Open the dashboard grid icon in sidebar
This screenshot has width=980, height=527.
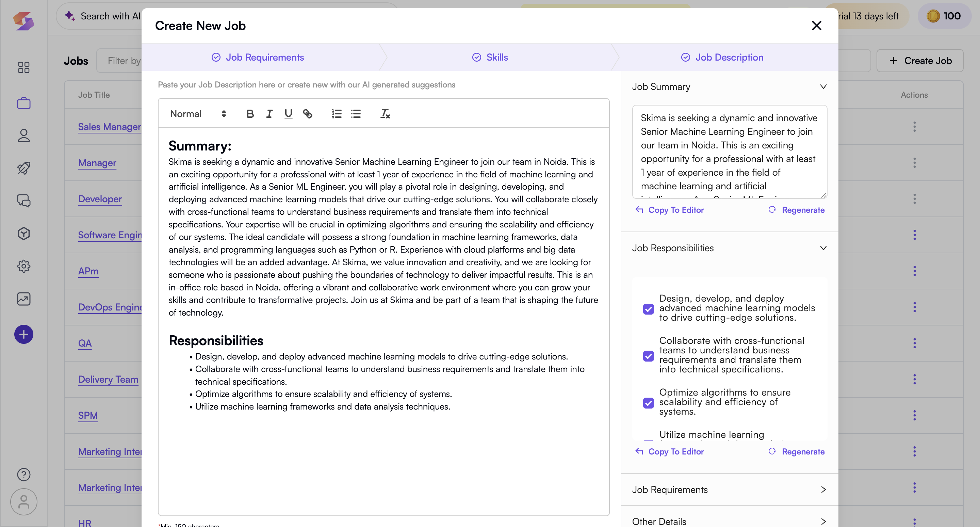tap(23, 67)
